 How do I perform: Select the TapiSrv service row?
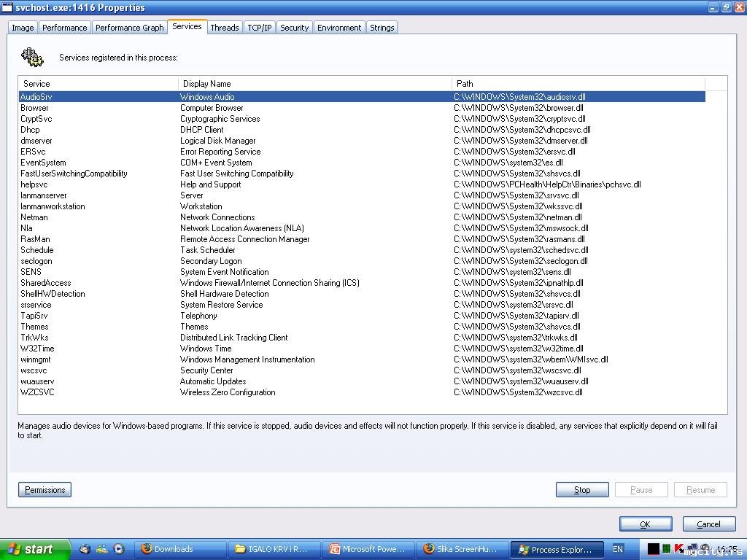click(x=362, y=316)
